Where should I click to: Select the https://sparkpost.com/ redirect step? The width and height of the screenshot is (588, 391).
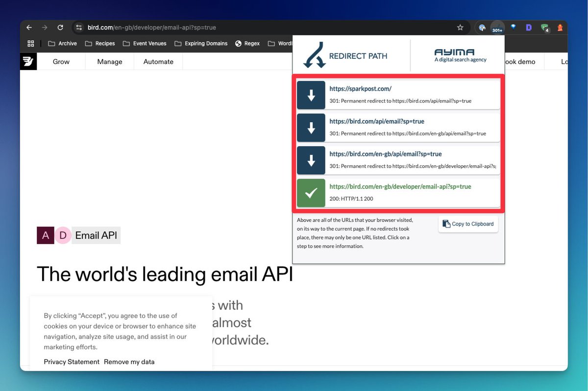[398, 95]
